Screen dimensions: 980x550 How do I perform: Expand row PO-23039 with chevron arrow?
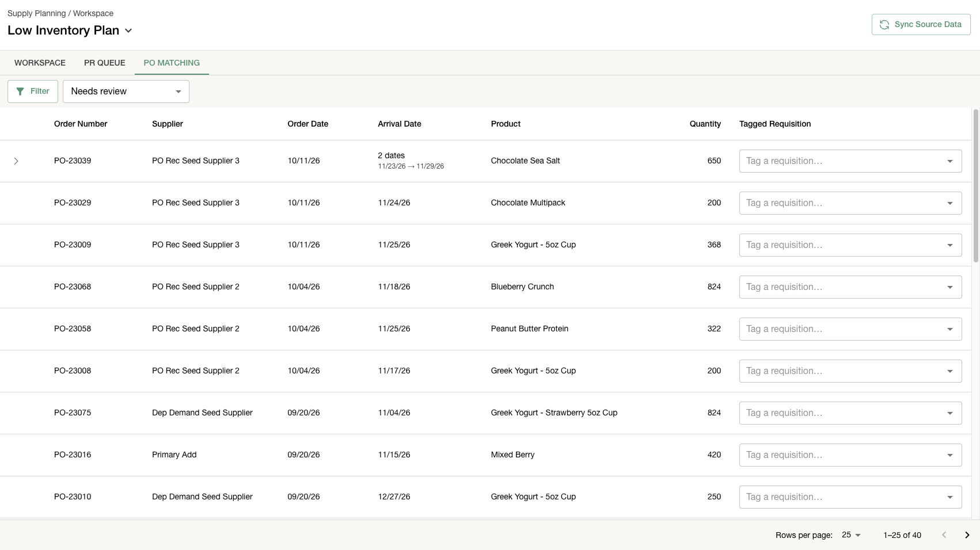[16, 161]
